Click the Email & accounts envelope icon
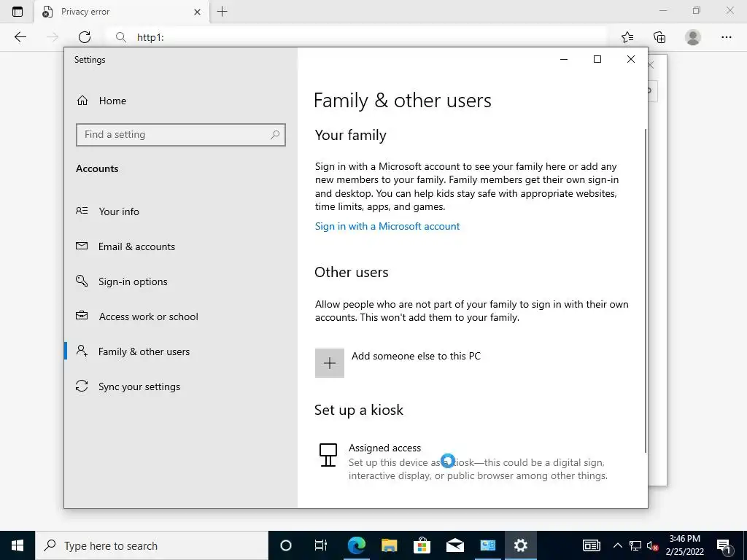 [82, 246]
